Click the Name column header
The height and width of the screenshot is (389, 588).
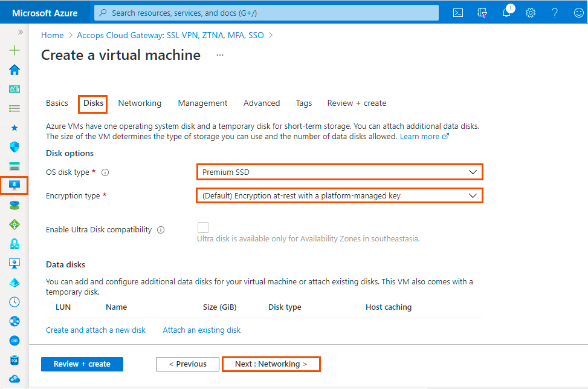click(x=116, y=307)
